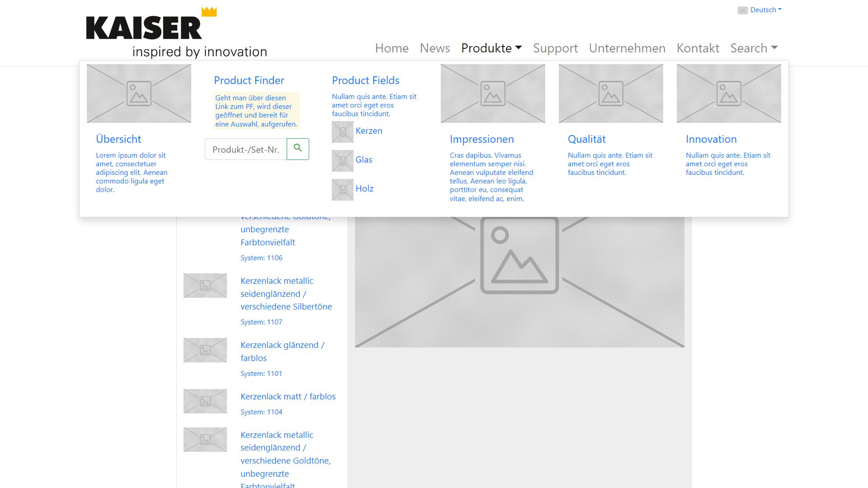This screenshot has height=488, width=868.
Task: Click thumbnail beside Kerzenlack glänzend / farblos
Action: tap(205, 350)
